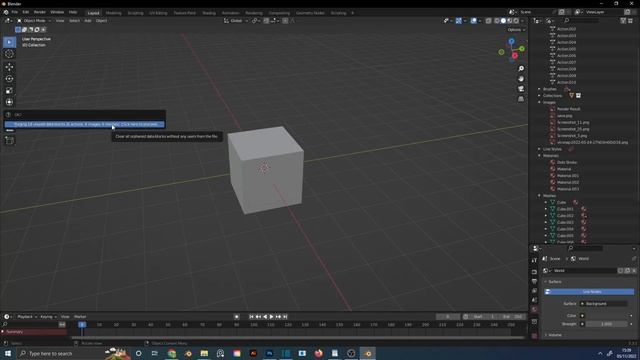
Task: Toggle proportional editing in header
Action: coord(285,20)
